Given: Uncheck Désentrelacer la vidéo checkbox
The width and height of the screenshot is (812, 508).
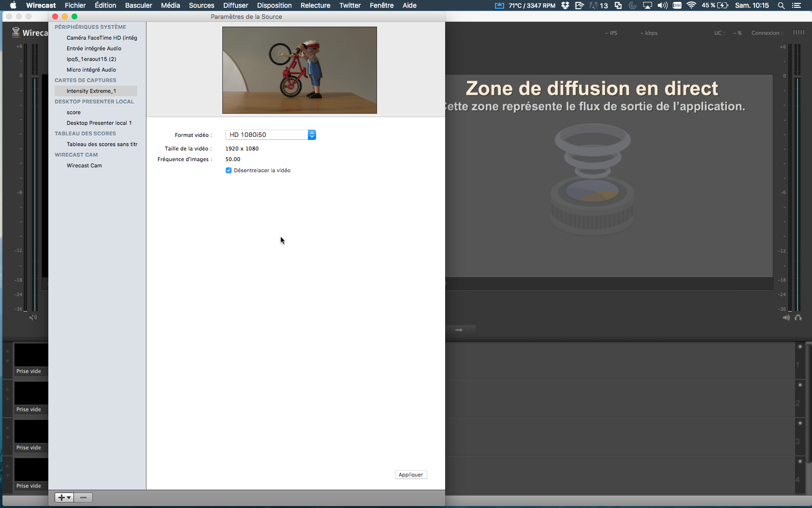Looking at the screenshot, I should point(229,170).
